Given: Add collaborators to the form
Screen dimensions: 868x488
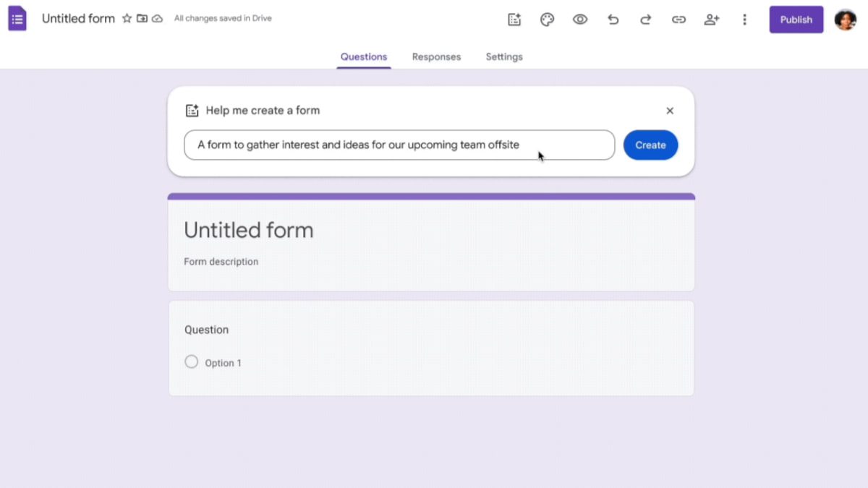Looking at the screenshot, I should (711, 20).
